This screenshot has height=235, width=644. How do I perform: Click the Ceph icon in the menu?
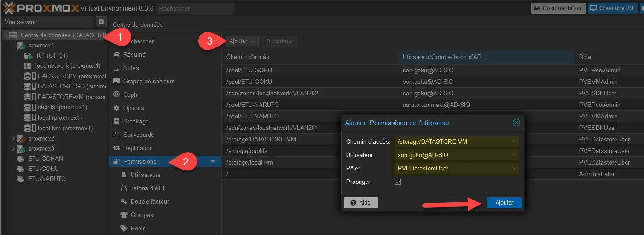tap(116, 94)
